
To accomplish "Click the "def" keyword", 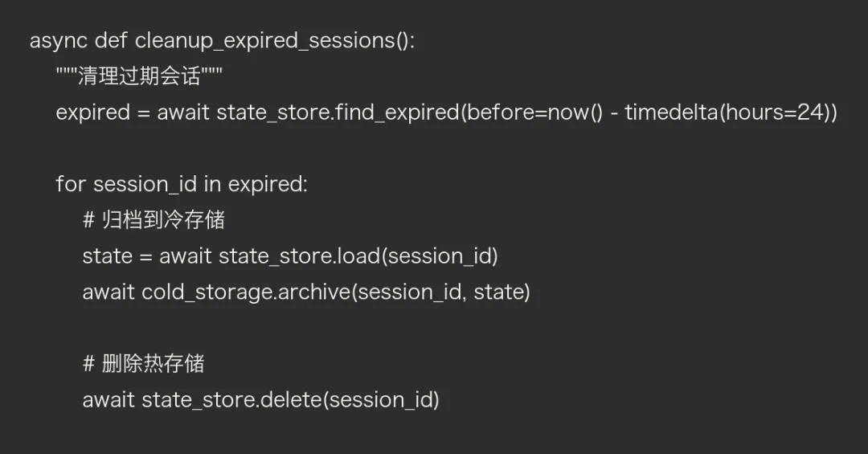I will pos(112,41).
